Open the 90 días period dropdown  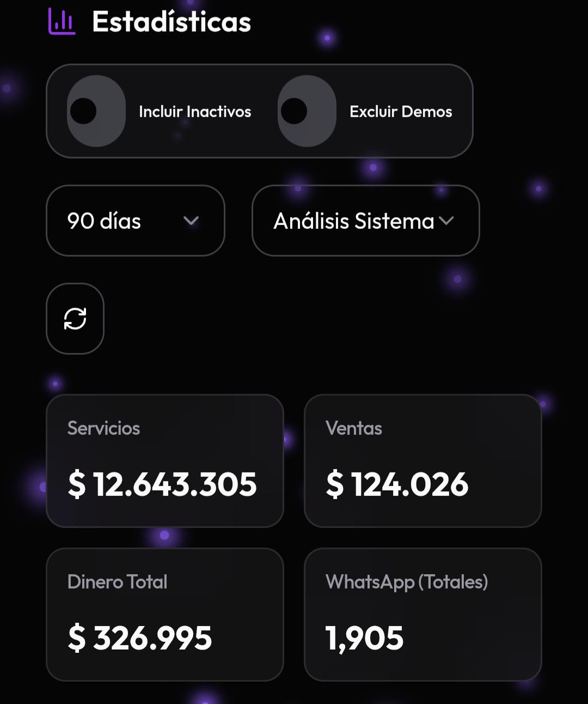(136, 221)
